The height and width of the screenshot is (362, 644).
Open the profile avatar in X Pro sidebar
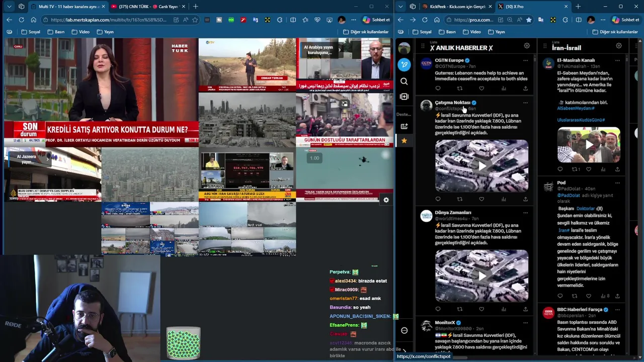pos(404,48)
